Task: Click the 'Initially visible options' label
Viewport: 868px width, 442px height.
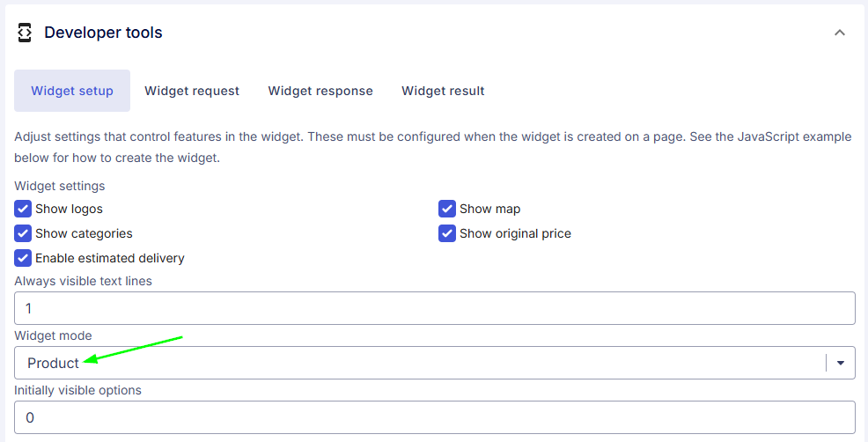Action: (x=77, y=390)
